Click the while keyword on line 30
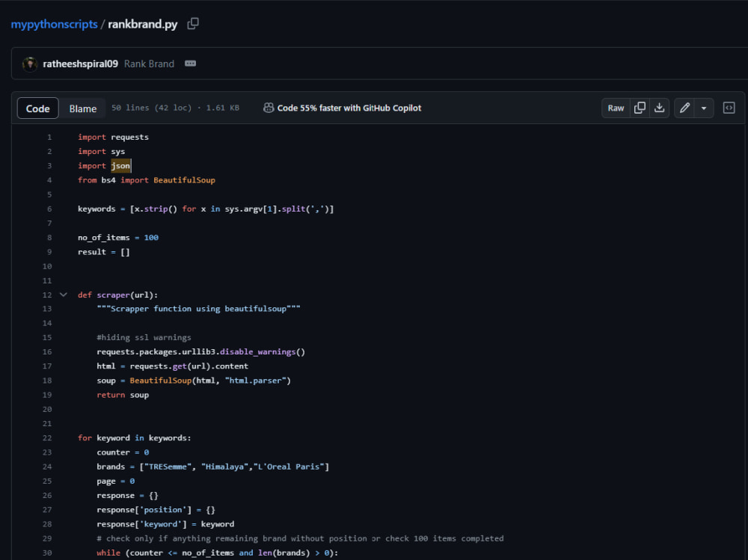The width and height of the screenshot is (748, 560). [x=108, y=553]
